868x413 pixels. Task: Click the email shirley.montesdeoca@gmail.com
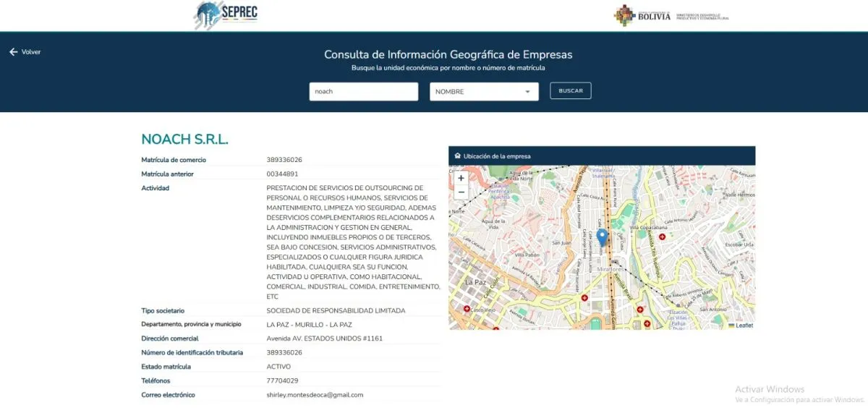click(x=315, y=395)
